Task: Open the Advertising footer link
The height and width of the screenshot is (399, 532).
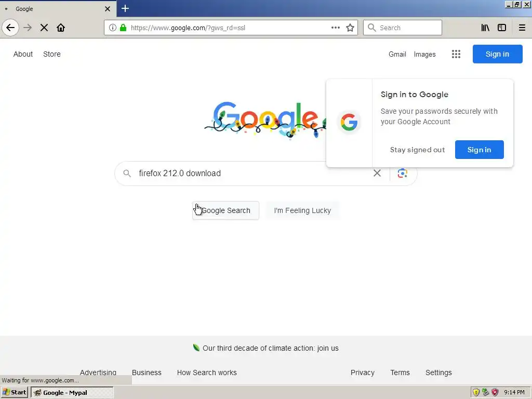Action: tap(98, 372)
